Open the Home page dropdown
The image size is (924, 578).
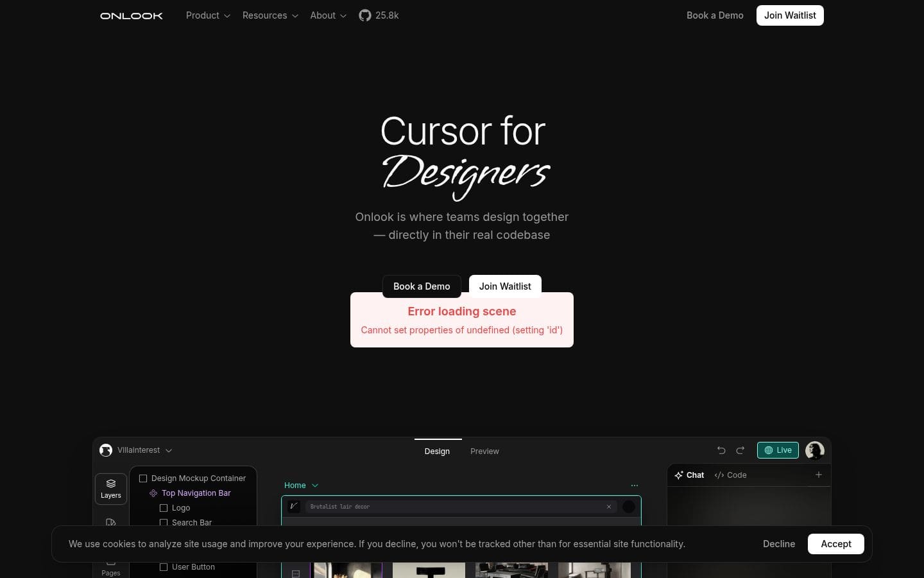coord(302,486)
